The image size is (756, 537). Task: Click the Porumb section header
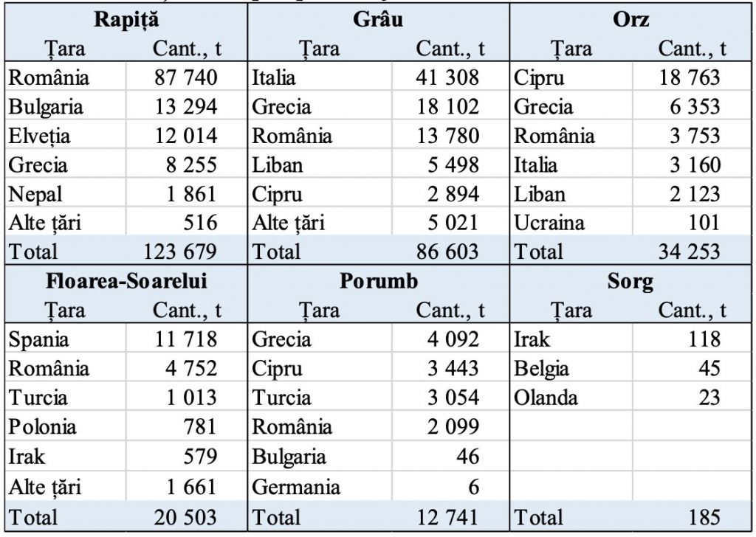(x=377, y=281)
